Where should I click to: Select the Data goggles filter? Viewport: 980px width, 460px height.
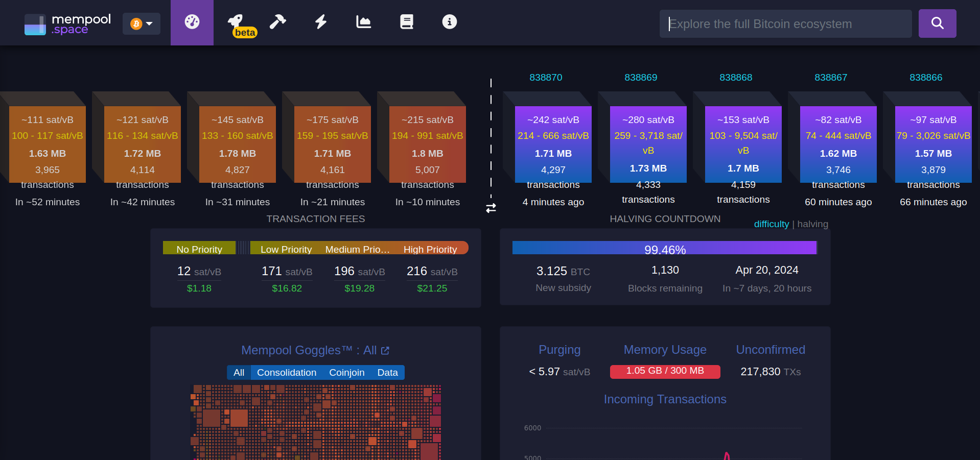(387, 373)
